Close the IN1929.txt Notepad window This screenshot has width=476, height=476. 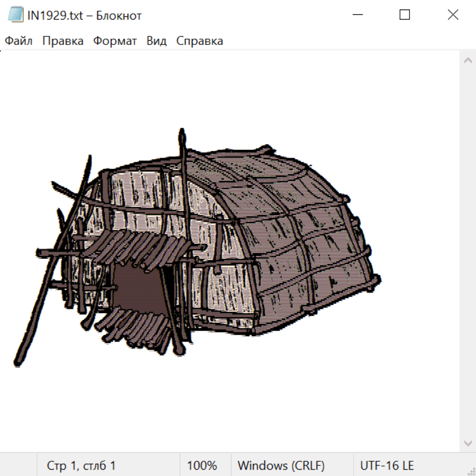coord(453,15)
